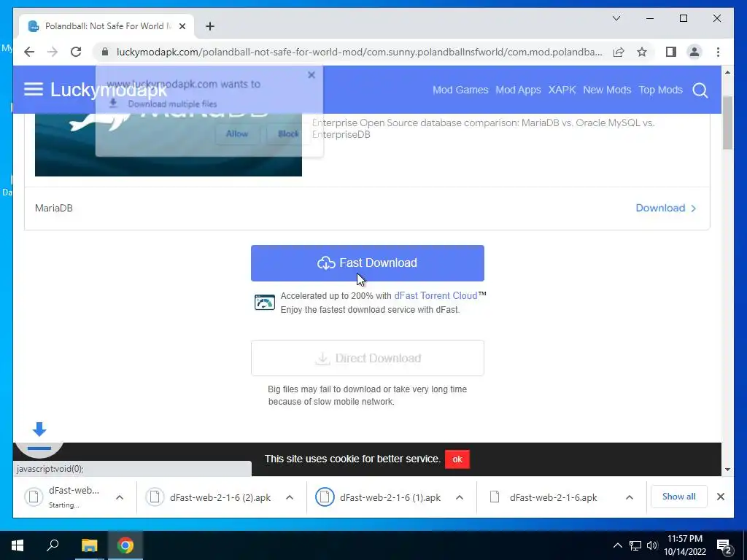Expand options for the starting dFast-web download
The image size is (747, 560).
[120, 497]
